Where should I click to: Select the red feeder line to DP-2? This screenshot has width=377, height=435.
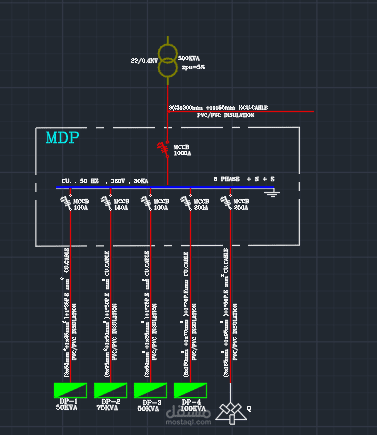click(111, 297)
